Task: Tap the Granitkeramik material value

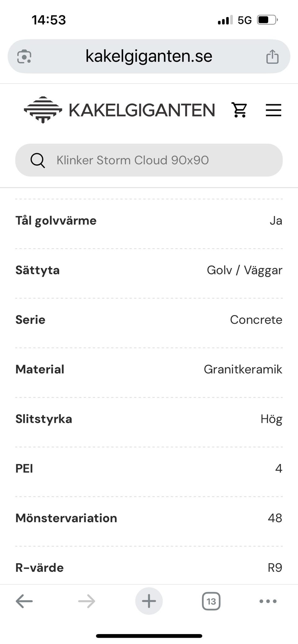Action: point(243,369)
